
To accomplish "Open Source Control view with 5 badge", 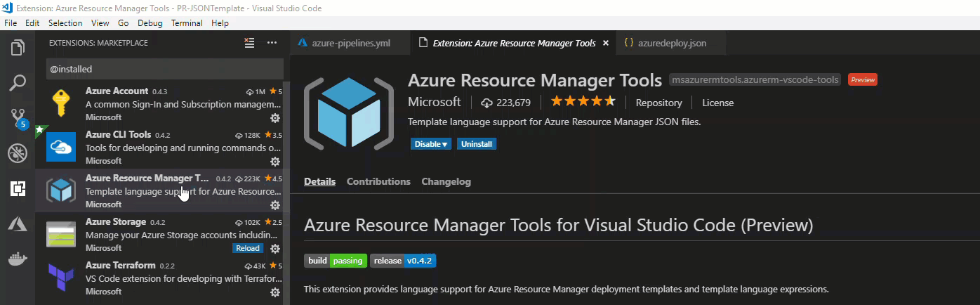I will [18, 118].
